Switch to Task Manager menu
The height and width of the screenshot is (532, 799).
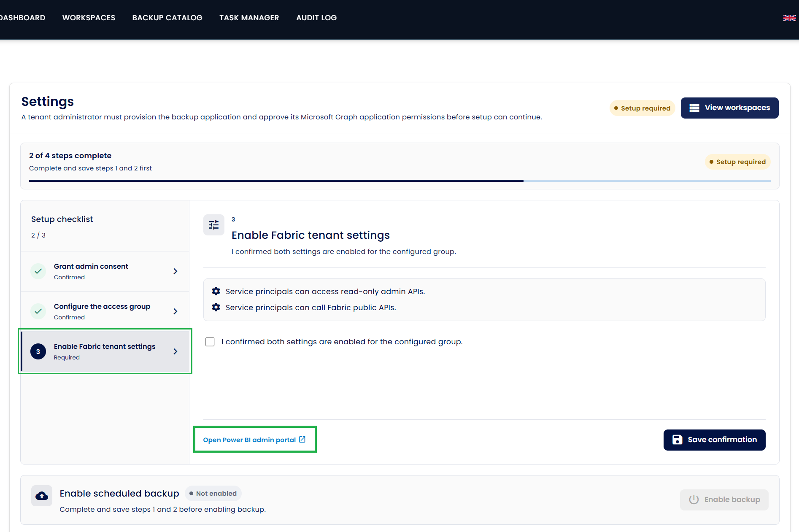249,18
